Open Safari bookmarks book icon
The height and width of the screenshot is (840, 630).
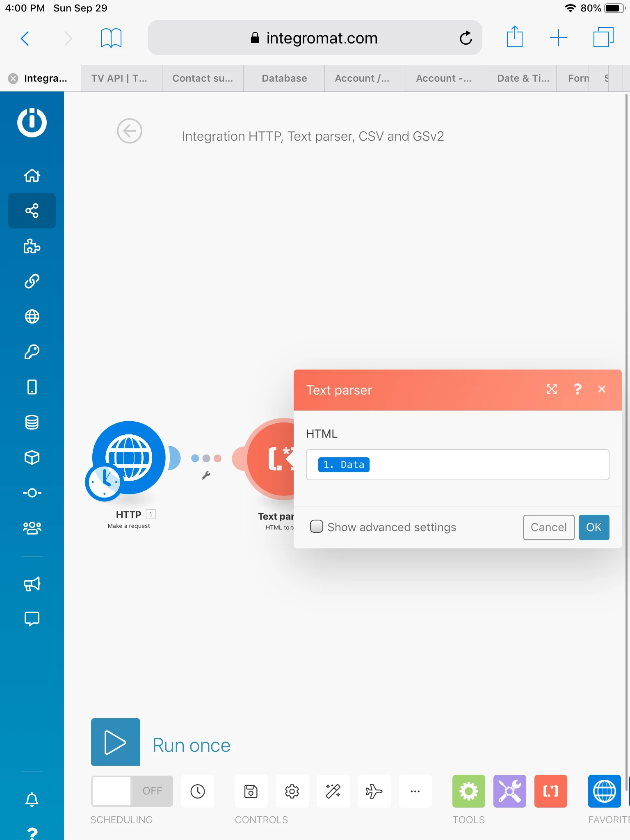tap(111, 38)
